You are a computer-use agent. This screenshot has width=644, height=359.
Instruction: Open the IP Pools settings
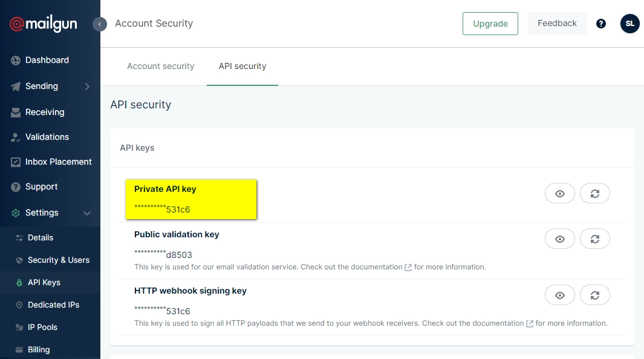pyautogui.click(x=44, y=327)
